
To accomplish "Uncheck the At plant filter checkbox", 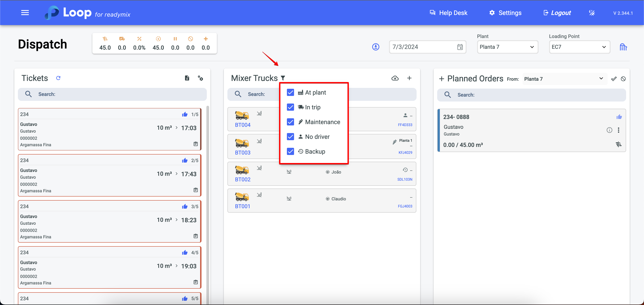I will coord(290,93).
